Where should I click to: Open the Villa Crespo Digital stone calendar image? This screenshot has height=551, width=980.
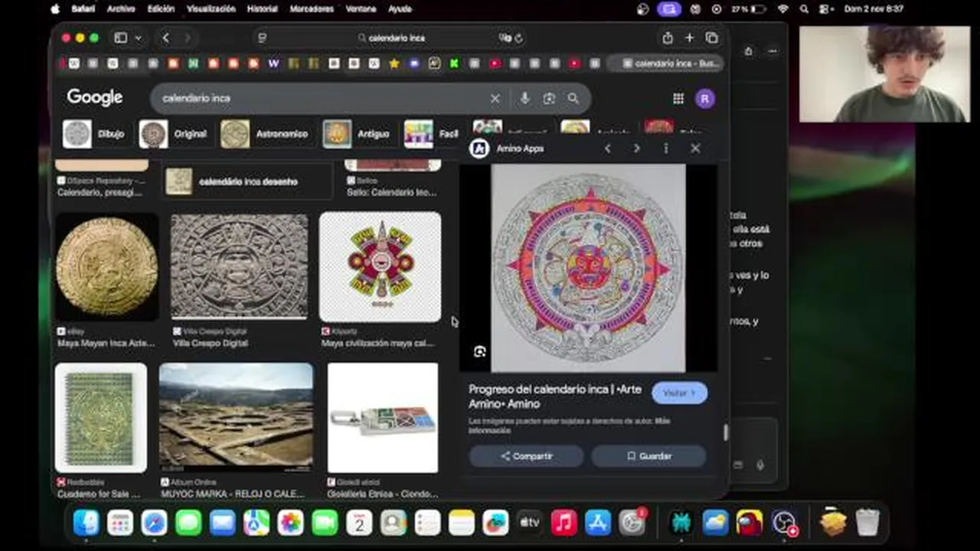click(239, 266)
